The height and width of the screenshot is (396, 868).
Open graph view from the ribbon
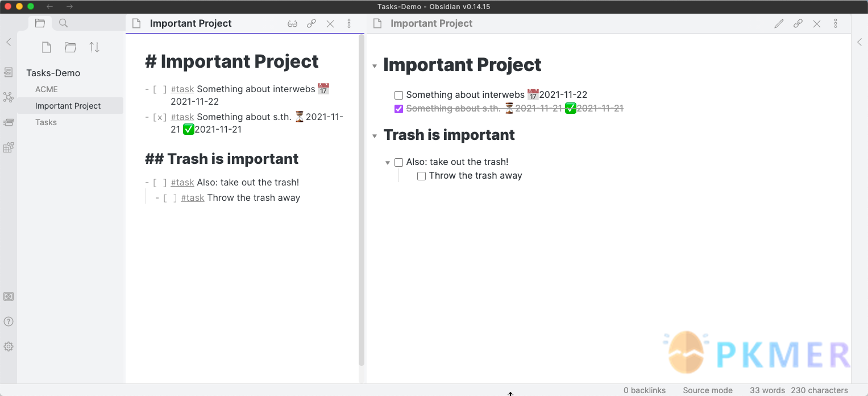(x=9, y=97)
